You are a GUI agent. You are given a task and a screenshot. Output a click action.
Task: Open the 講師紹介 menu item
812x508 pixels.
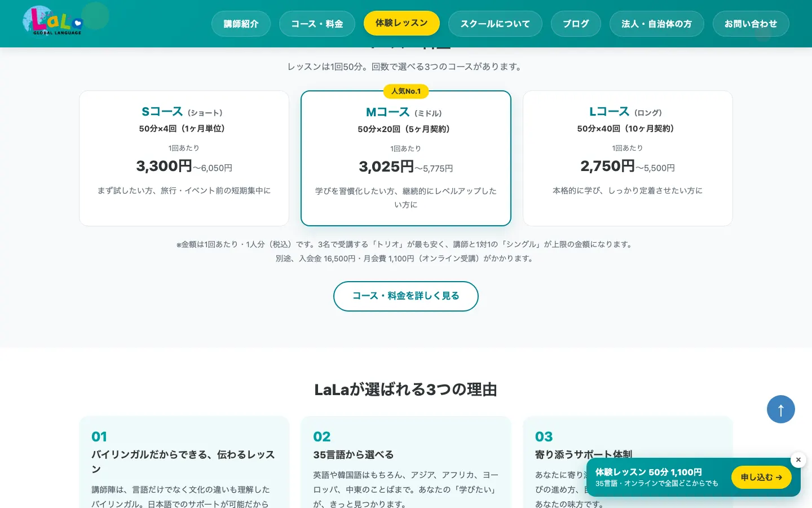(241, 24)
